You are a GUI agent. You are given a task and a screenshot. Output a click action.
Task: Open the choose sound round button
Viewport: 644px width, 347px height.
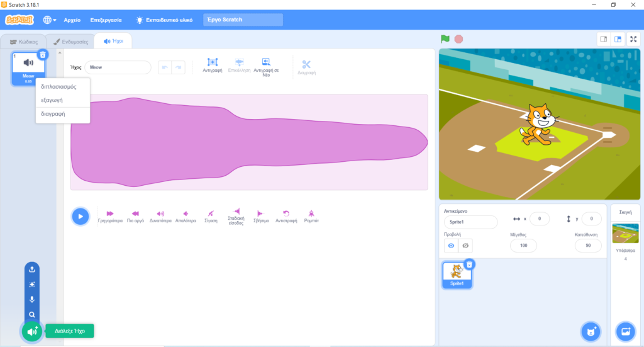click(x=32, y=331)
